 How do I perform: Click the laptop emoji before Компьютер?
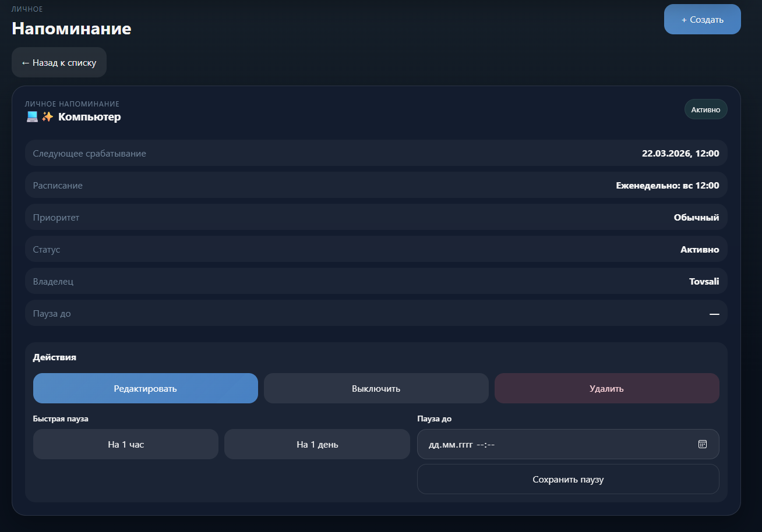[x=32, y=117]
